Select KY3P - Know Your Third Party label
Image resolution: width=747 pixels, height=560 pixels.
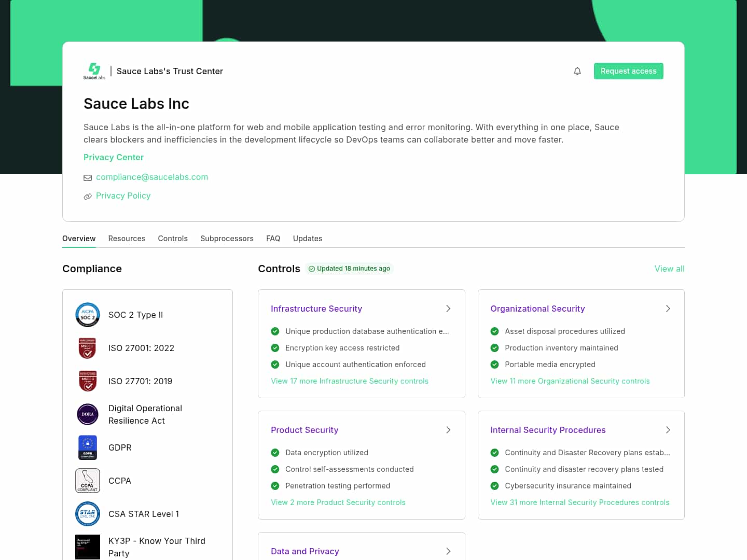pyautogui.click(x=157, y=547)
